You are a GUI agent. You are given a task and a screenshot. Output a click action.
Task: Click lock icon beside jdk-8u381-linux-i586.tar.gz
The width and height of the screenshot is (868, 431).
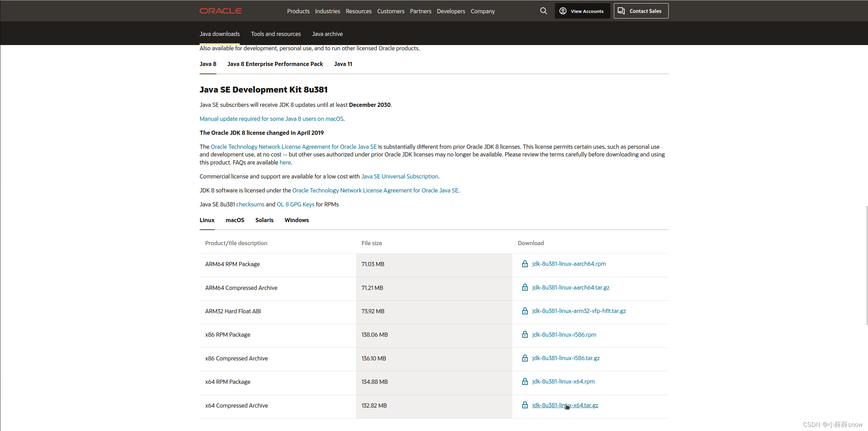tap(525, 358)
